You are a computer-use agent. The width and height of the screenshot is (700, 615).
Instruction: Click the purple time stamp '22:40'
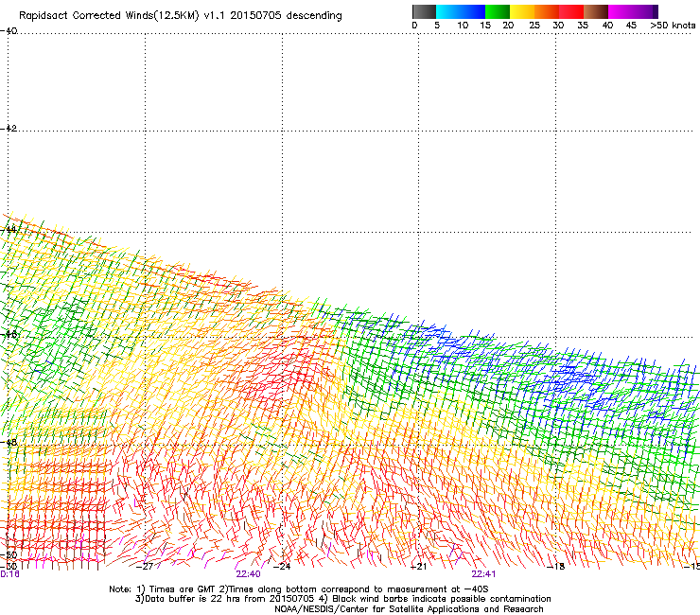pyautogui.click(x=248, y=574)
